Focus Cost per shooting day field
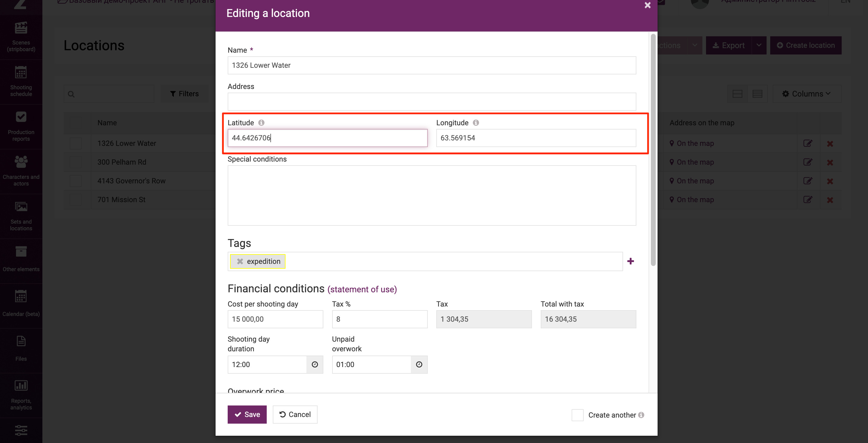Image resolution: width=868 pixels, height=443 pixels. [x=275, y=319]
